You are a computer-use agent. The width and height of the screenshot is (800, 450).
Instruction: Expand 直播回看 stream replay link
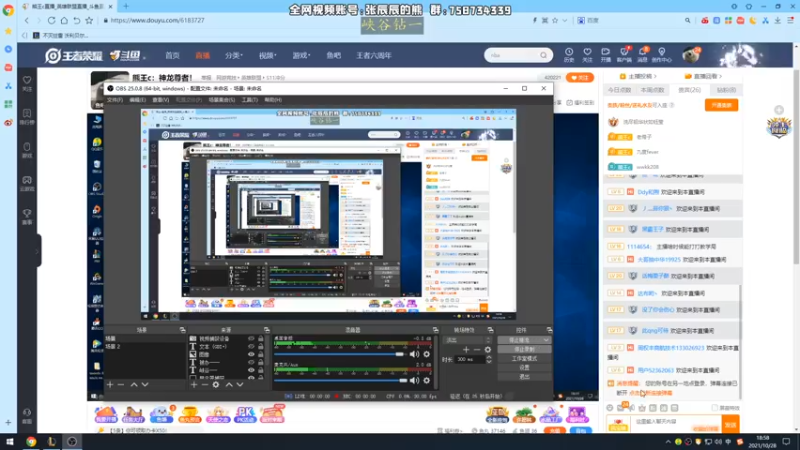pyautogui.click(x=703, y=76)
